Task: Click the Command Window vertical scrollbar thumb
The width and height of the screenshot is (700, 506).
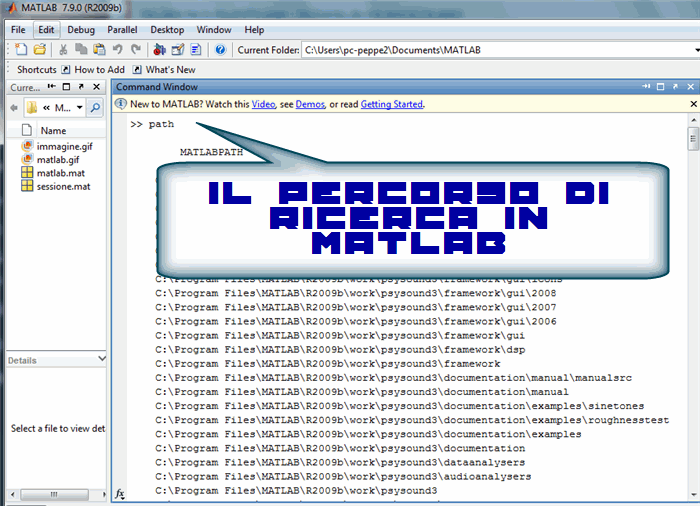Action: [693, 139]
